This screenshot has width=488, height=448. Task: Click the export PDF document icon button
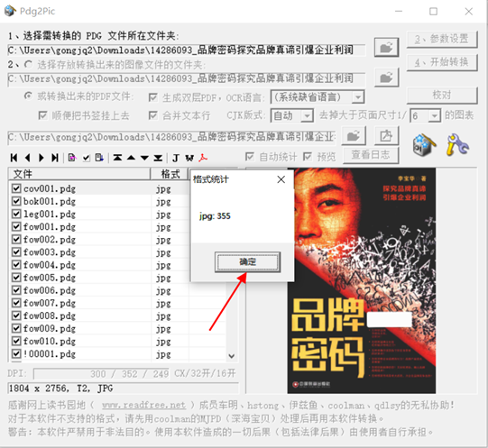point(386,136)
